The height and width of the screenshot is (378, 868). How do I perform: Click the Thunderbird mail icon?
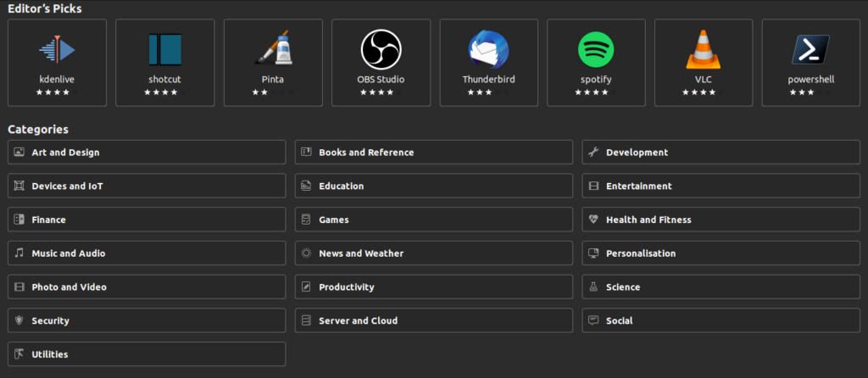pyautogui.click(x=488, y=49)
